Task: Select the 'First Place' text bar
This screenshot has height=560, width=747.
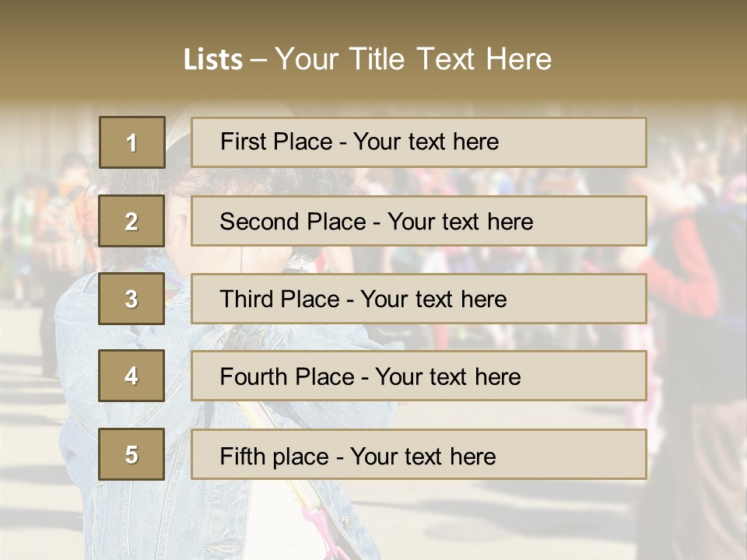Action: pos(419,142)
